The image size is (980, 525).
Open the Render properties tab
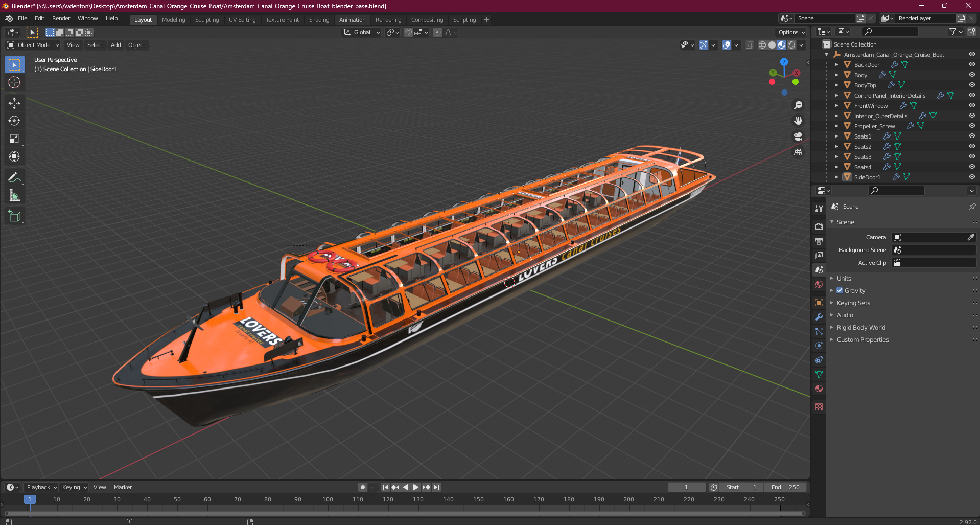point(819,226)
